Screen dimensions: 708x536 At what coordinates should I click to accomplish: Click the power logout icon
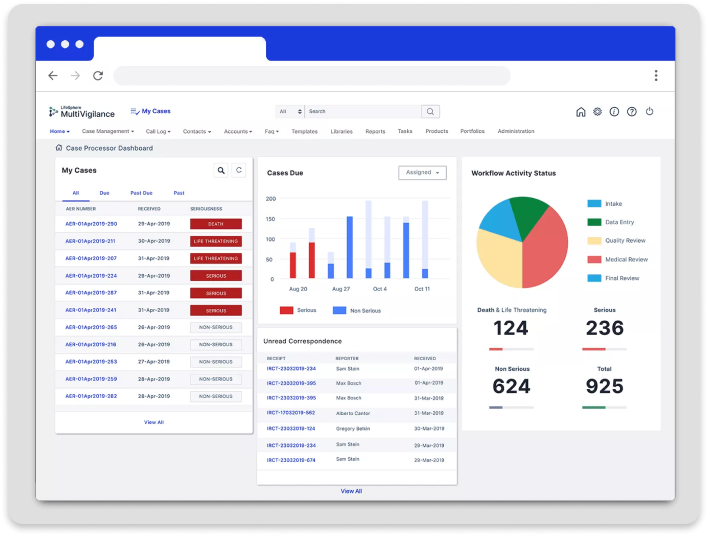click(649, 112)
